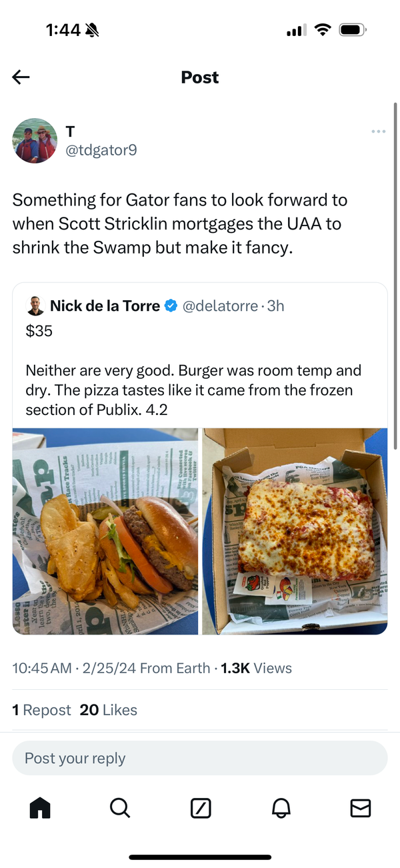Viewport: 400px width, 868px height.
Task: View the 20 Likes list
Action: (108, 710)
